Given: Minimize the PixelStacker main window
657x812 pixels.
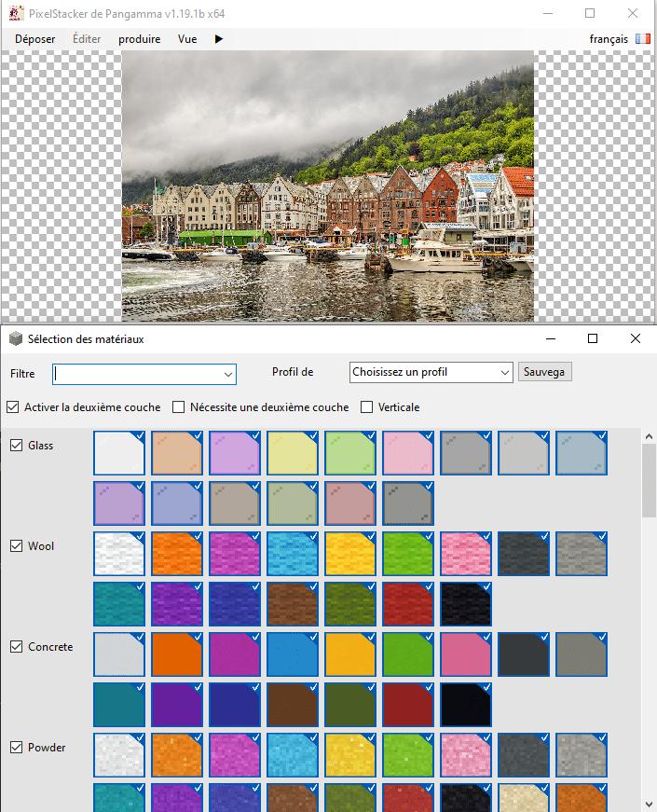Looking at the screenshot, I should [x=548, y=13].
